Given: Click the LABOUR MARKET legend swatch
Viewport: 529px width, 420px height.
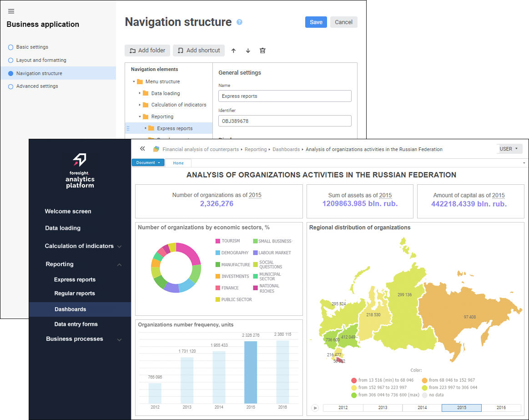Looking at the screenshot, I should click(255, 253).
